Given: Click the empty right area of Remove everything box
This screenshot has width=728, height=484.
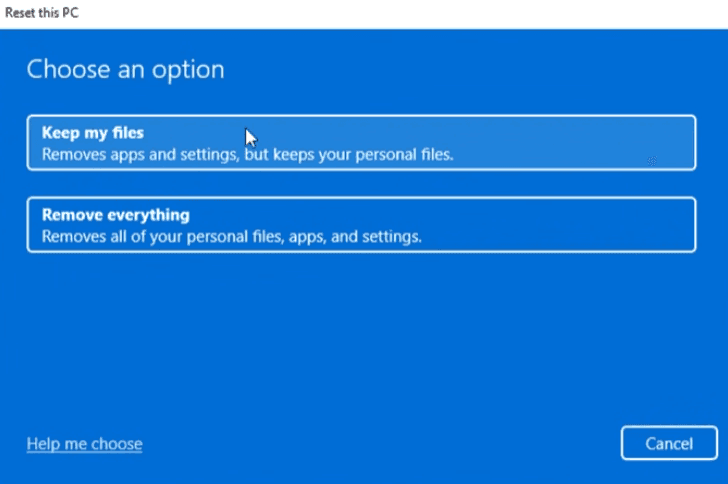Looking at the screenshot, I should (557, 225).
